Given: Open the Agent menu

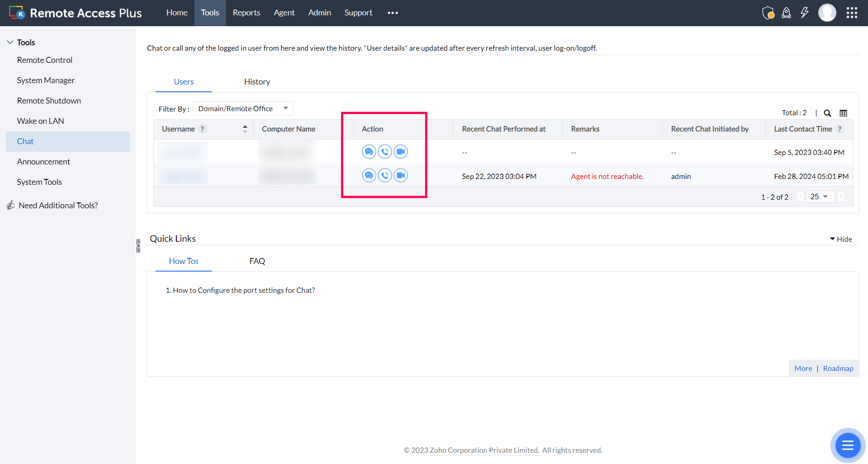Looking at the screenshot, I should point(284,13).
